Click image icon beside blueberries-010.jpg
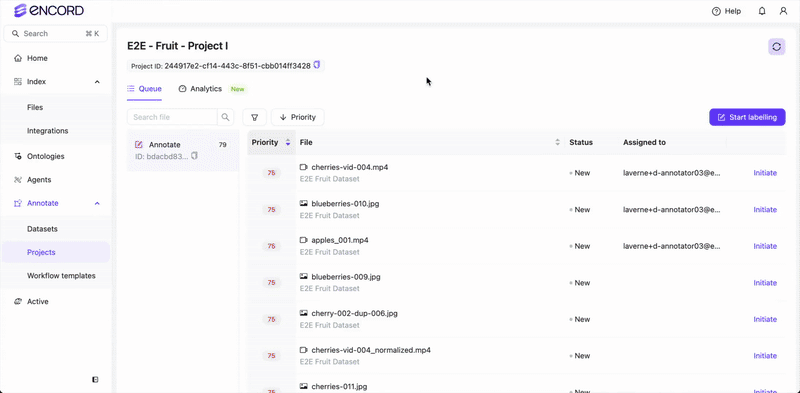This screenshot has height=393, width=800. pos(304,204)
